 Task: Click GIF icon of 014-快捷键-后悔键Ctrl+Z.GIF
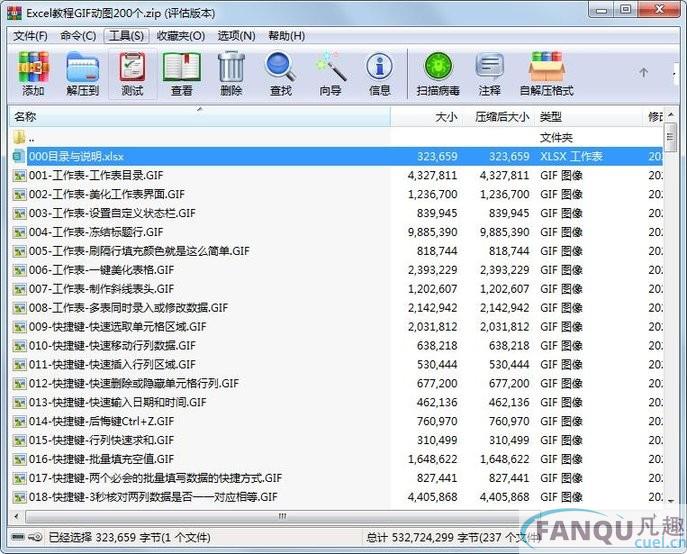[19, 422]
